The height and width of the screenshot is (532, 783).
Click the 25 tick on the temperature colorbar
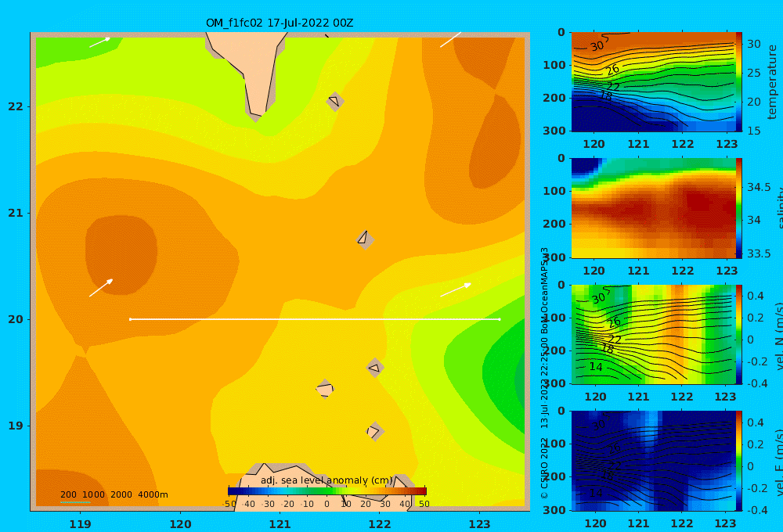pyautogui.click(x=753, y=73)
